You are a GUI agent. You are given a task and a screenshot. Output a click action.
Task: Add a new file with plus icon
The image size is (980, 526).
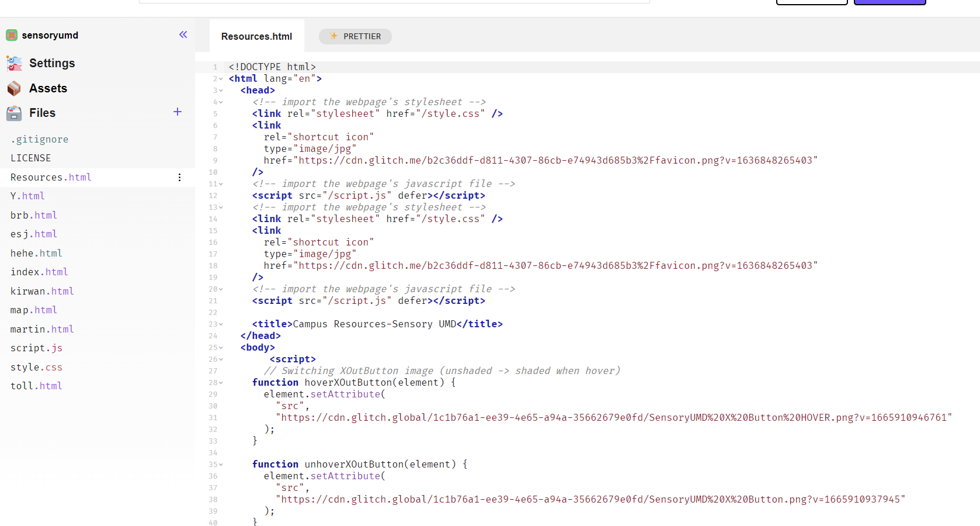[178, 112]
